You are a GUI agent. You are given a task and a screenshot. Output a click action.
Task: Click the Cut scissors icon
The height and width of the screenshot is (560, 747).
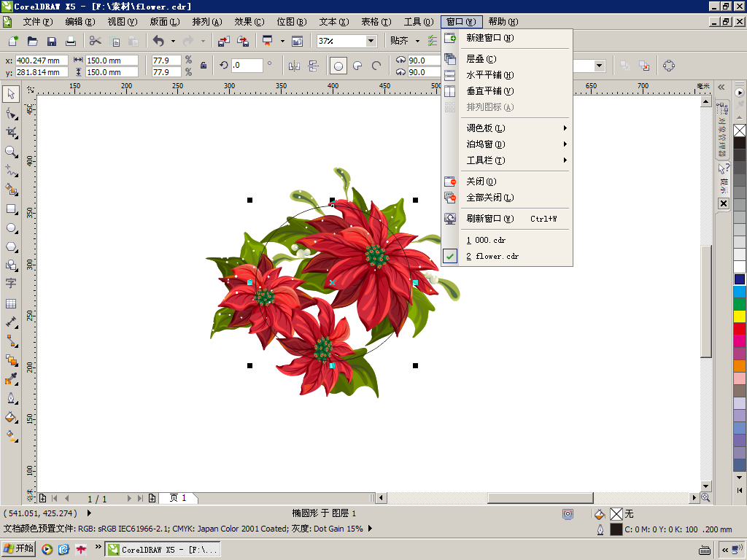(x=96, y=41)
